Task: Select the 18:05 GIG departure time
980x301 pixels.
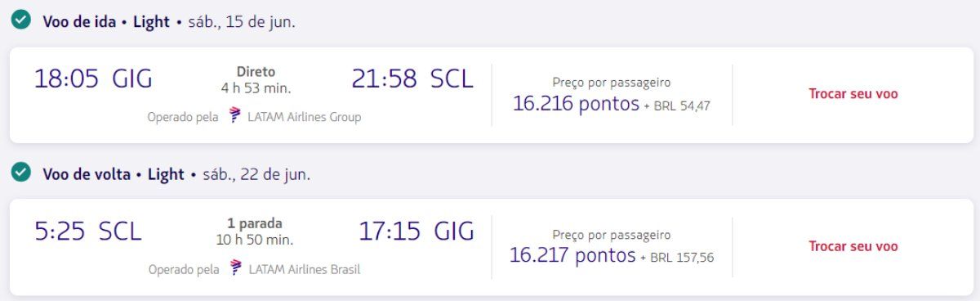Action: point(93,79)
